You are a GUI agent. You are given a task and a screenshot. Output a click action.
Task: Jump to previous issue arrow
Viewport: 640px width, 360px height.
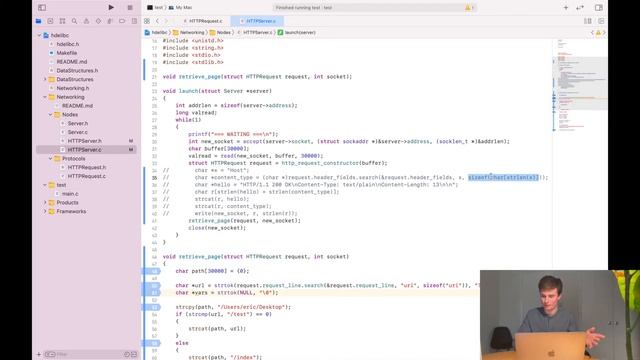pos(592,32)
